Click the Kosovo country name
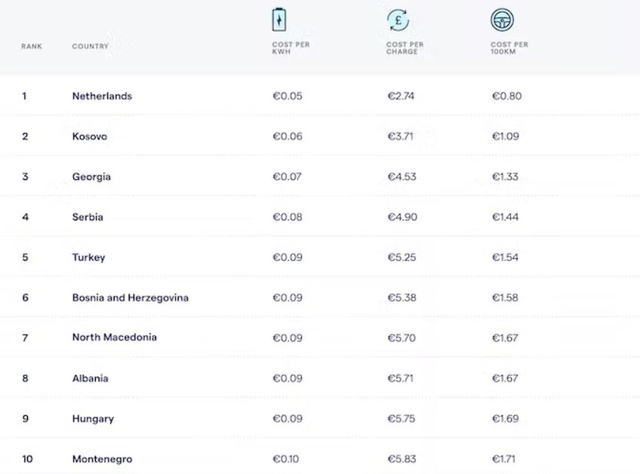 click(90, 136)
